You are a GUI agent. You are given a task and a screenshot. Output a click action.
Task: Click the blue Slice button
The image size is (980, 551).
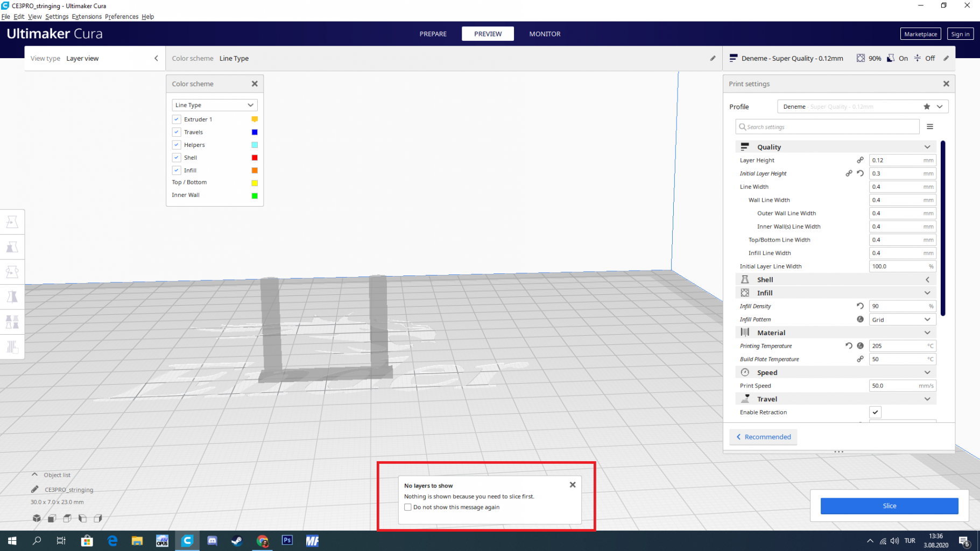pyautogui.click(x=889, y=506)
